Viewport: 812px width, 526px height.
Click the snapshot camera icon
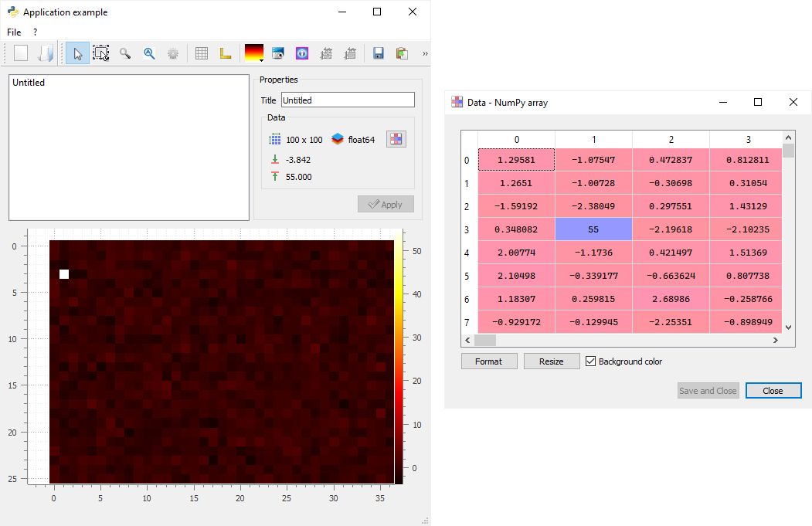[278, 53]
